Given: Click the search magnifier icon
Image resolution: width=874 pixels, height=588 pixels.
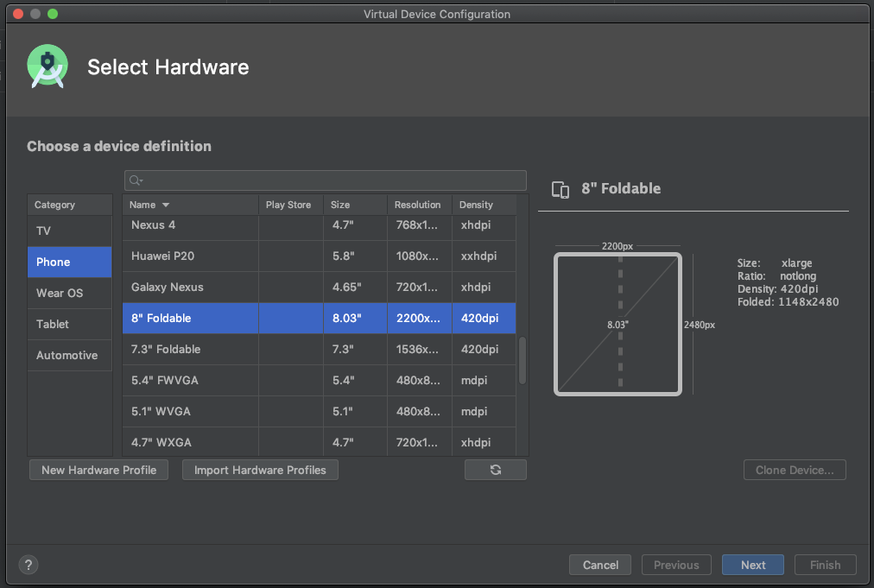Looking at the screenshot, I should tap(135, 180).
